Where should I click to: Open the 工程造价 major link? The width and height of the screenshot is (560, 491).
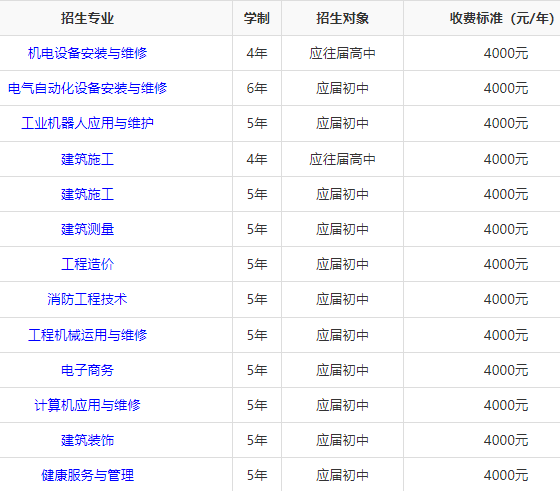coord(88,264)
